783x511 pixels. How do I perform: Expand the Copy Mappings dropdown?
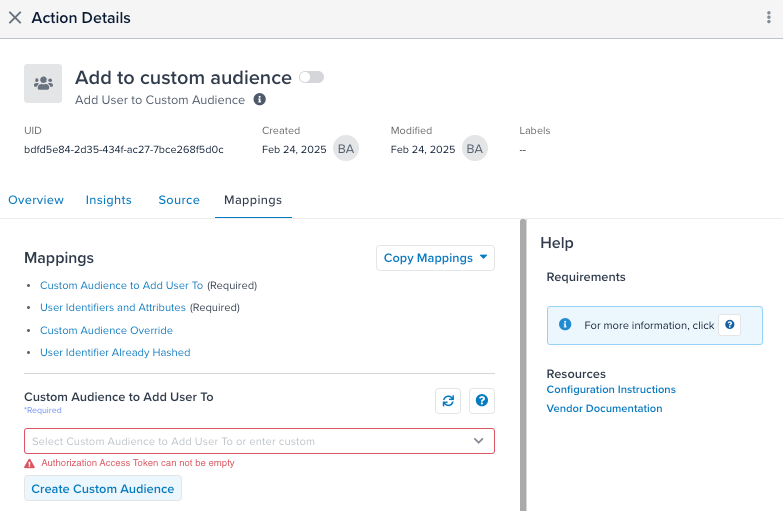coord(435,258)
